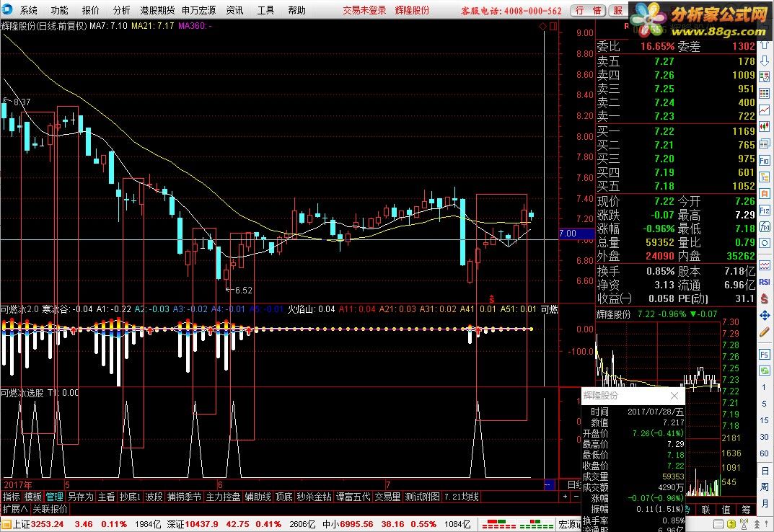Click the 联 tab under quote panel
The image size is (774, 532).
click(706, 510)
